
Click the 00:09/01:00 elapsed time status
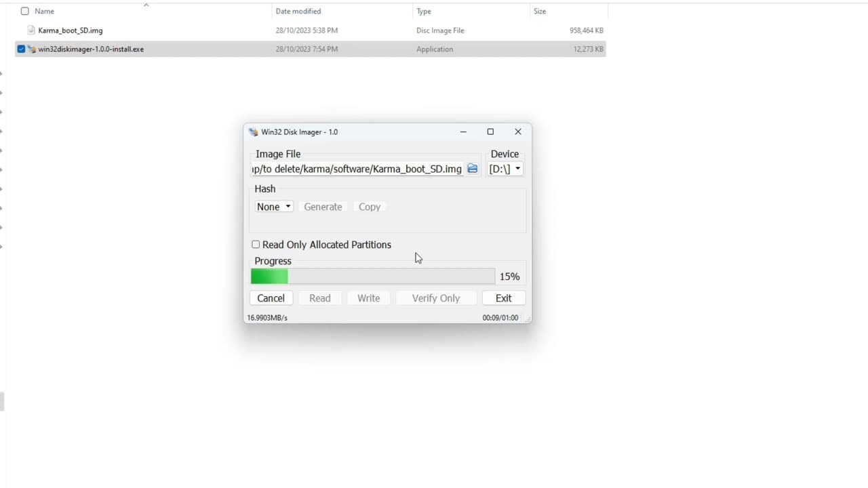coord(500,317)
